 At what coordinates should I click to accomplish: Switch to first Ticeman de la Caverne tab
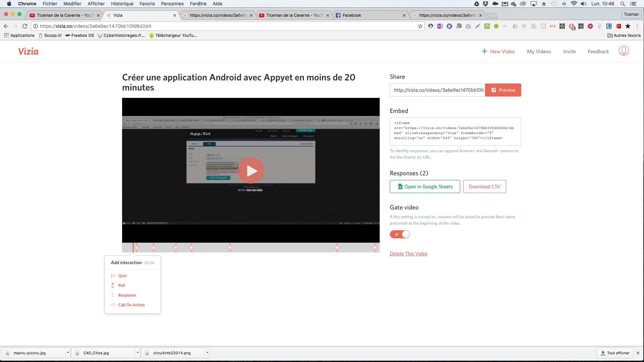click(x=64, y=15)
